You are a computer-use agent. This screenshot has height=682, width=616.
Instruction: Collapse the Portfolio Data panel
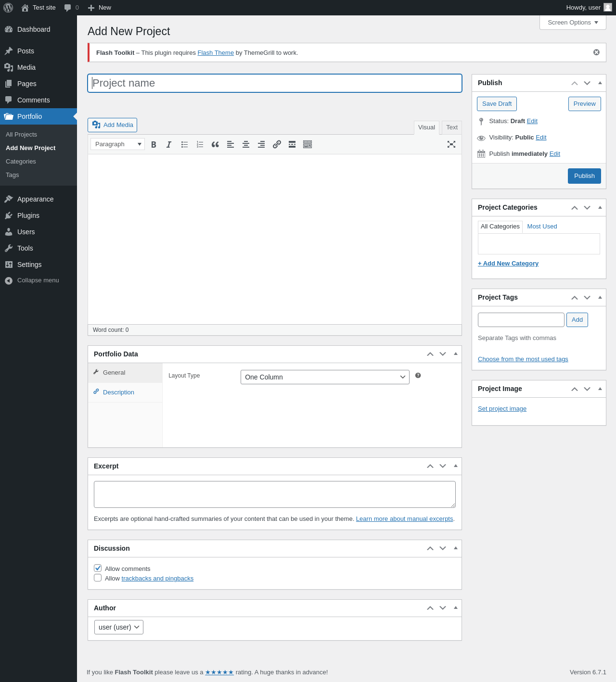pyautogui.click(x=456, y=354)
